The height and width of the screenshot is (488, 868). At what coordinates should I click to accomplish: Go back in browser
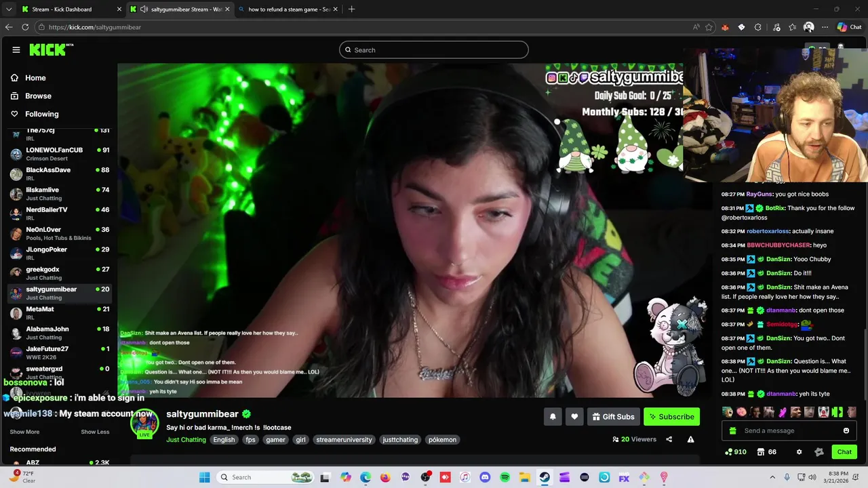point(9,27)
